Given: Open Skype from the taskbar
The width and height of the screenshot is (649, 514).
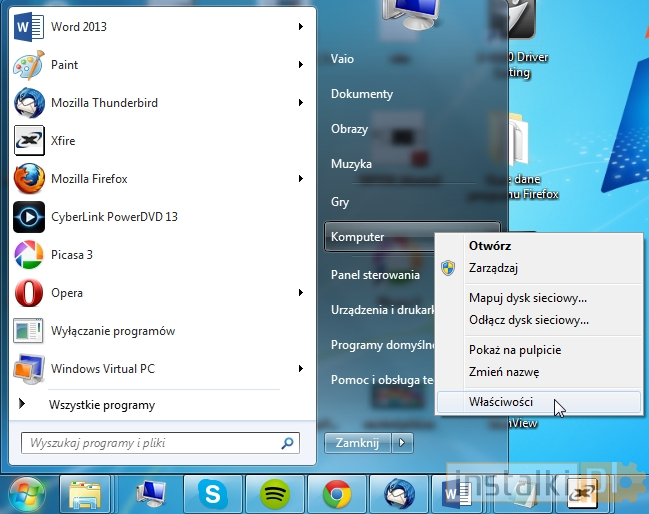Looking at the screenshot, I should (x=212, y=495).
